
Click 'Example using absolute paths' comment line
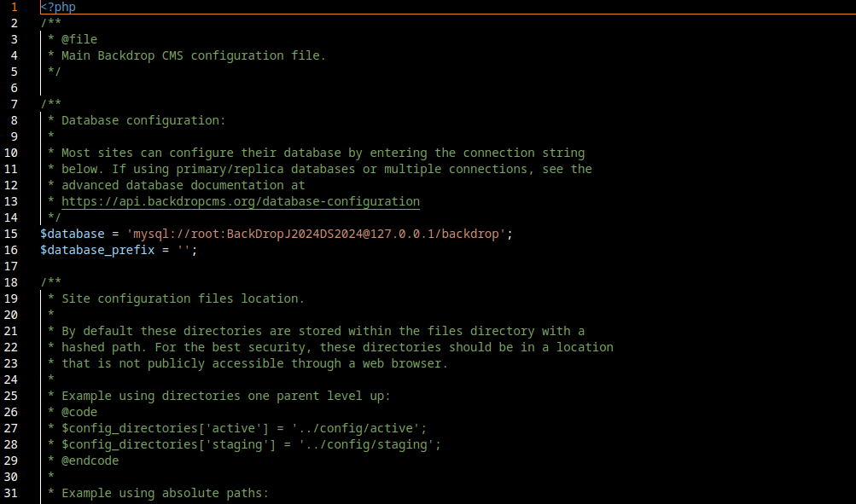pos(165,493)
